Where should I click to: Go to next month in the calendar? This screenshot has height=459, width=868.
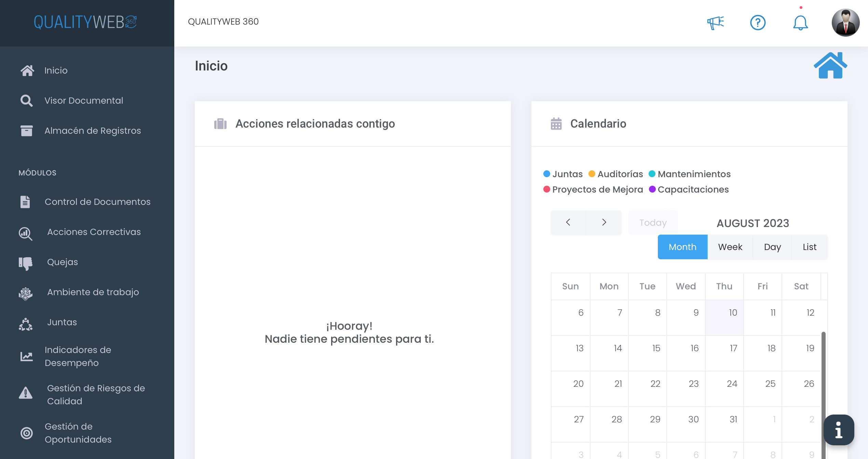click(604, 222)
